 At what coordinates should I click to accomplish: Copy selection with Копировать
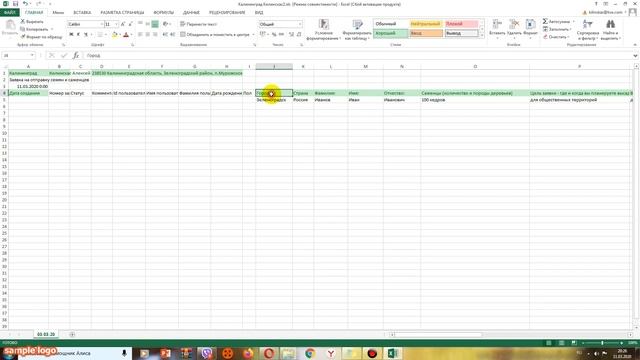pos(34,29)
